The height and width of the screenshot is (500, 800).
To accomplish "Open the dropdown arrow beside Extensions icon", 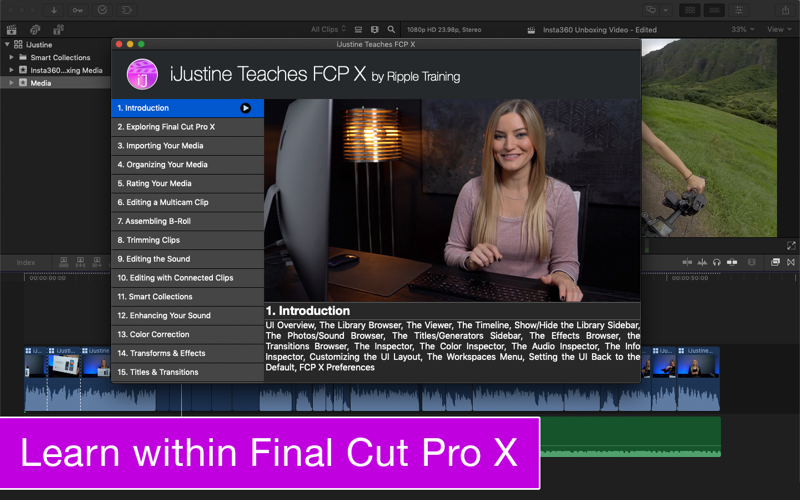I will [666, 10].
